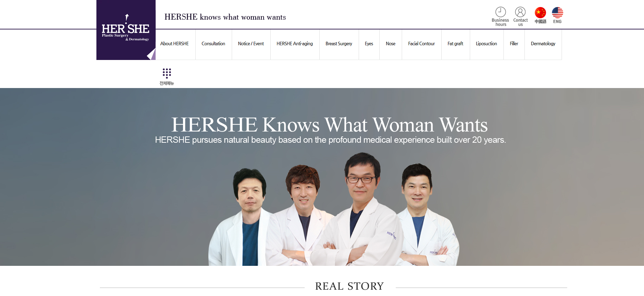This screenshot has width=644, height=296.
Task: Open the About HERSHE menu
Action: [x=174, y=44]
